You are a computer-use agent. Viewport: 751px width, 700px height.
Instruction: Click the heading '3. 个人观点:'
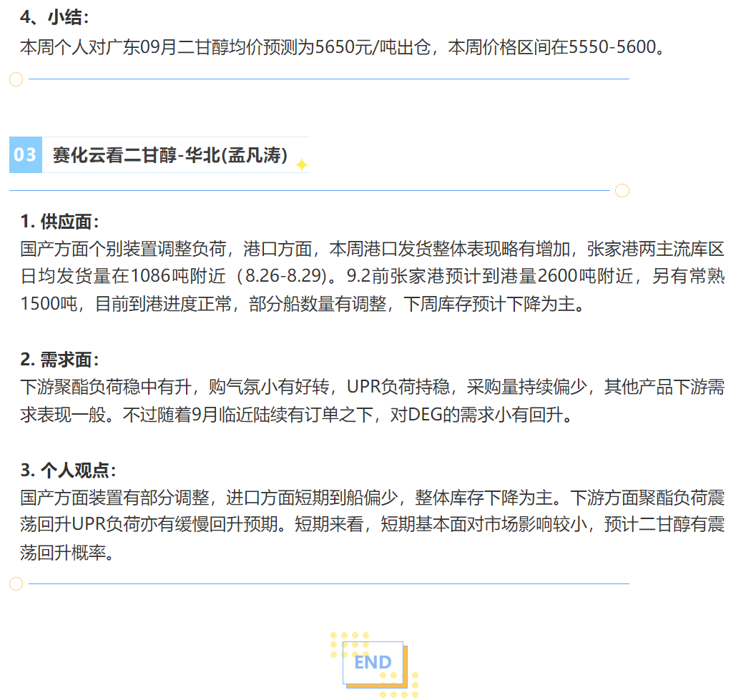coord(68,470)
